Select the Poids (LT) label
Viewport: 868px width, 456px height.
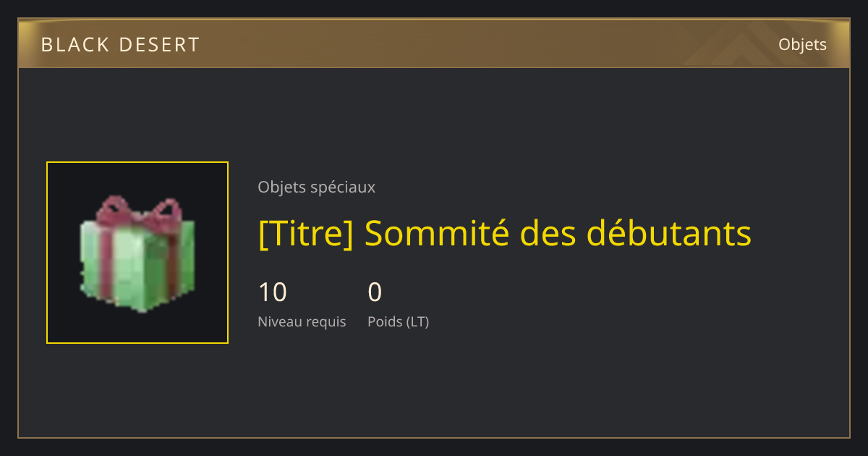point(398,322)
